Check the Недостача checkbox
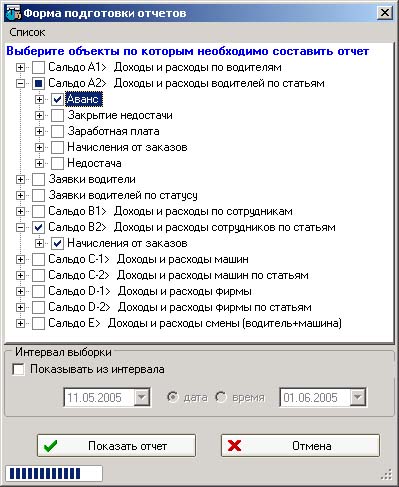This screenshot has height=487, width=399. [x=57, y=163]
